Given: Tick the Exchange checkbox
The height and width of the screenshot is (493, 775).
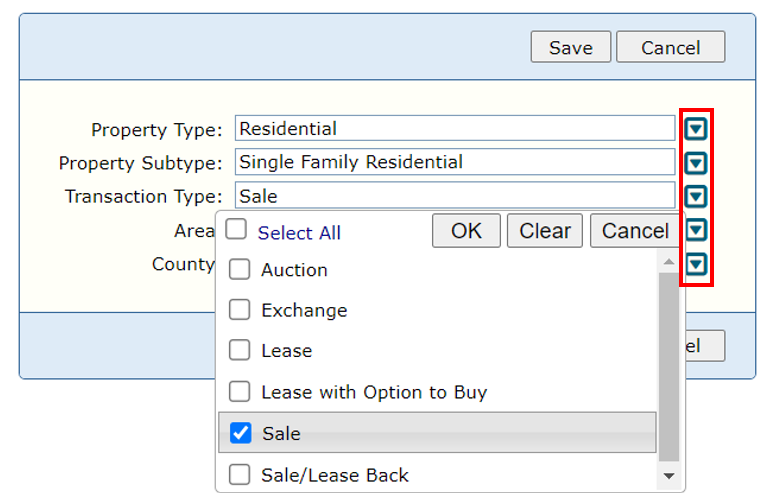Looking at the screenshot, I should (240, 310).
